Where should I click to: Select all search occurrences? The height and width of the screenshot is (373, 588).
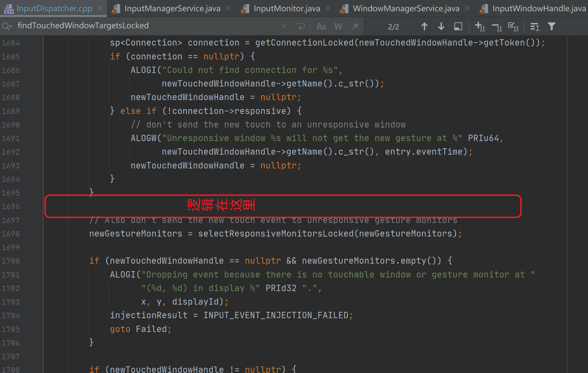pyautogui.click(x=513, y=27)
